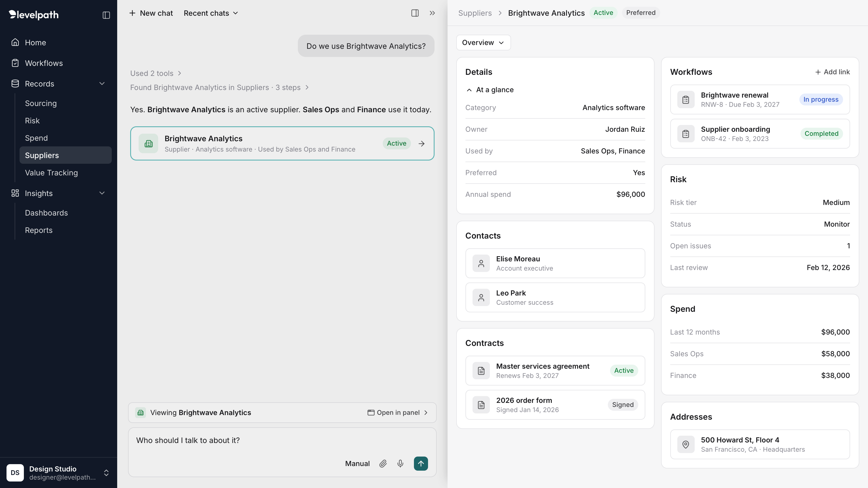This screenshot has width=868, height=488.
Task: Select Risk under Records
Action: [65, 121]
